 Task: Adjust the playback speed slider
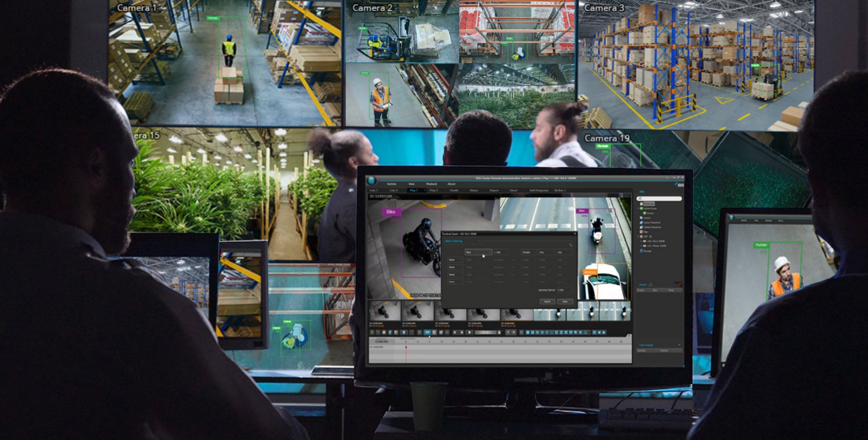(486, 332)
